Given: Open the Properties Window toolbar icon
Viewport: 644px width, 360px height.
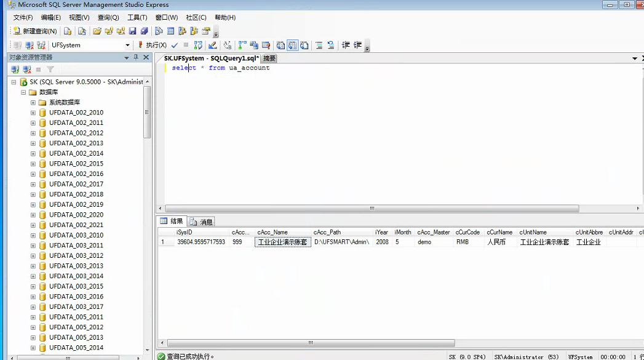Looking at the screenshot, I should (206, 31).
